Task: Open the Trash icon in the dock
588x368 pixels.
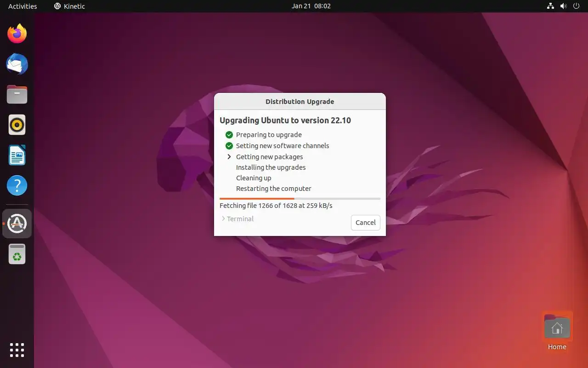Action: (x=17, y=254)
